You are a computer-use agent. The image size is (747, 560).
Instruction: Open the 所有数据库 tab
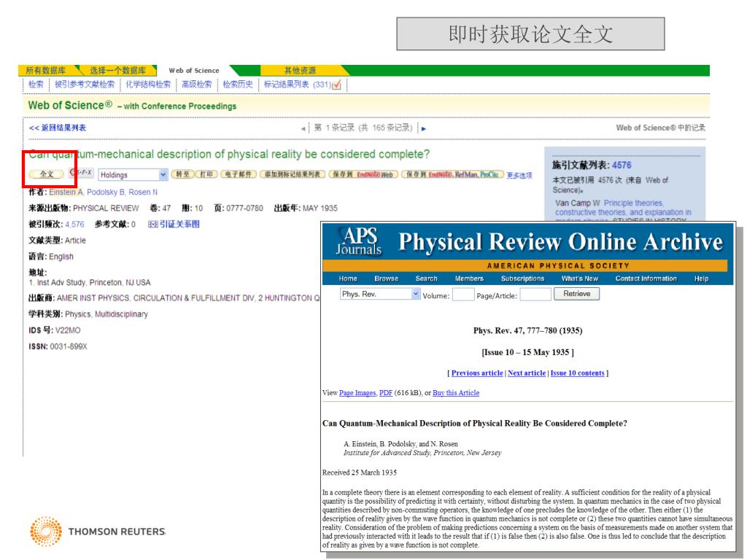(x=46, y=71)
